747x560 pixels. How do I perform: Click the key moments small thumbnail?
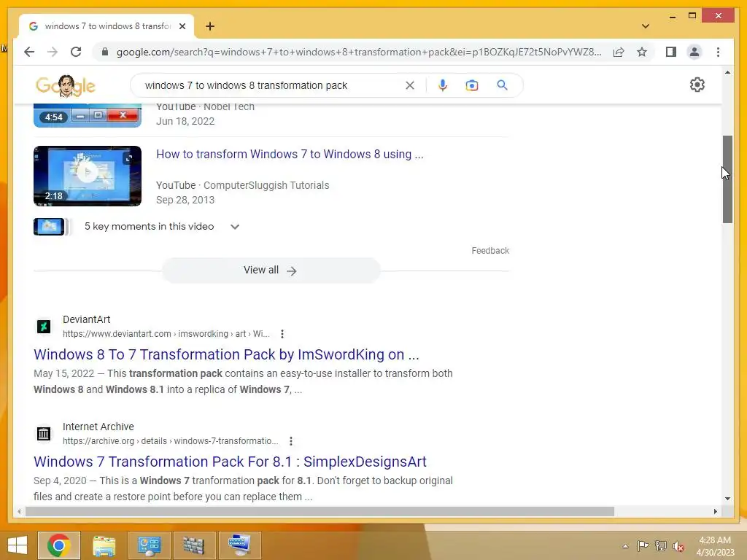[x=49, y=227]
